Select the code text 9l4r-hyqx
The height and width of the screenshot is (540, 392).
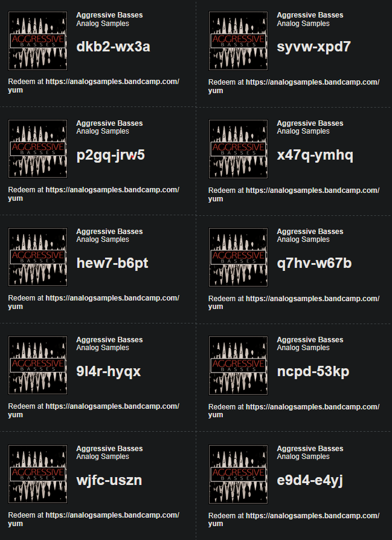coord(109,372)
